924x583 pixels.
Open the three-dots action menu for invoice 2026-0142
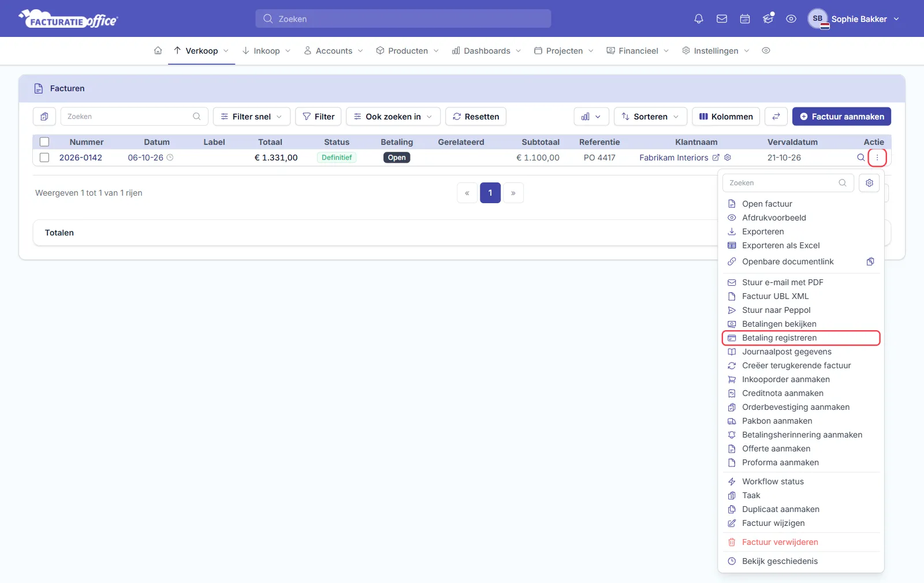pyautogui.click(x=877, y=158)
